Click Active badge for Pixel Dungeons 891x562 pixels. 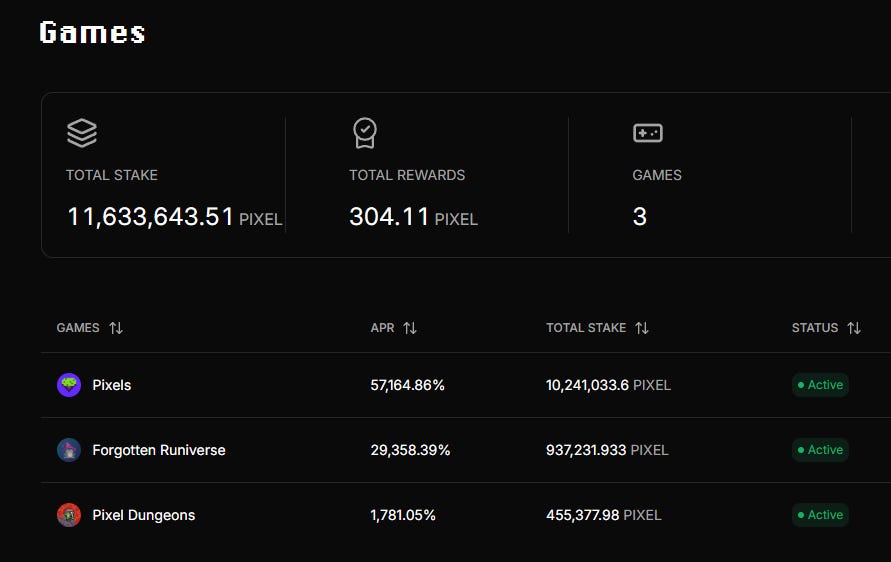(820, 515)
